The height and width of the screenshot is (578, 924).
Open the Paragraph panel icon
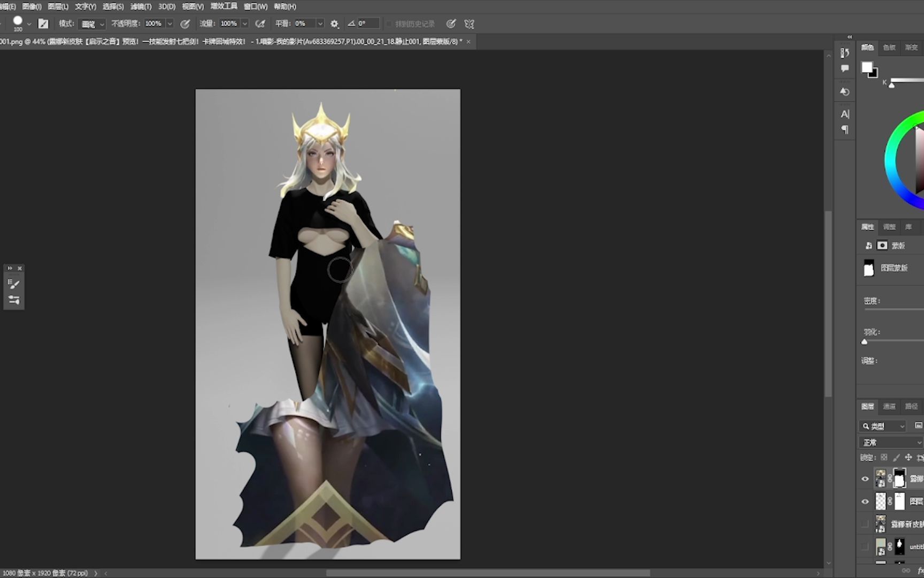[x=845, y=130]
